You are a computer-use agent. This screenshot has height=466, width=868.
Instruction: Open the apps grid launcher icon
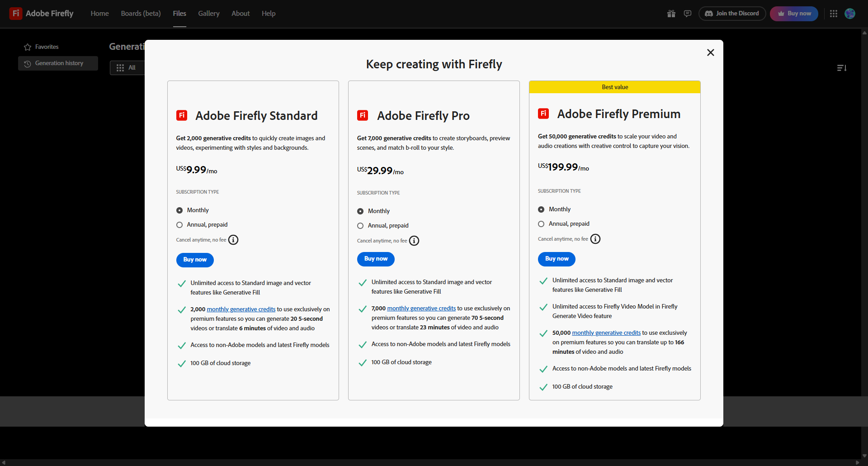click(x=834, y=14)
